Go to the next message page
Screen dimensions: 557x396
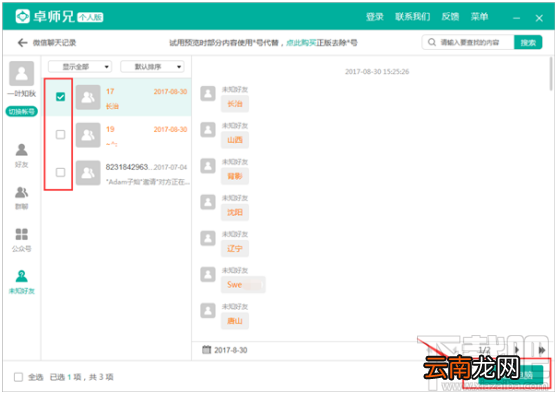click(x=517, y=350)
